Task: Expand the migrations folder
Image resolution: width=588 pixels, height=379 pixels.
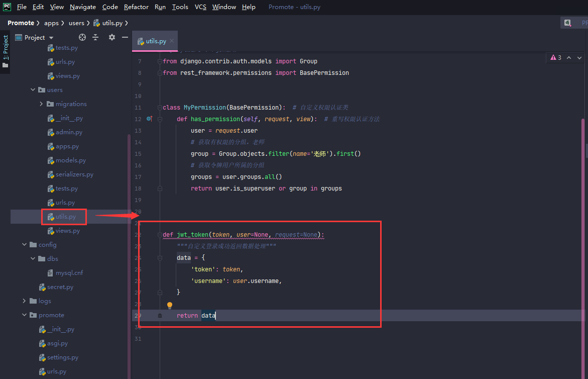Action: tap(41, 104)
